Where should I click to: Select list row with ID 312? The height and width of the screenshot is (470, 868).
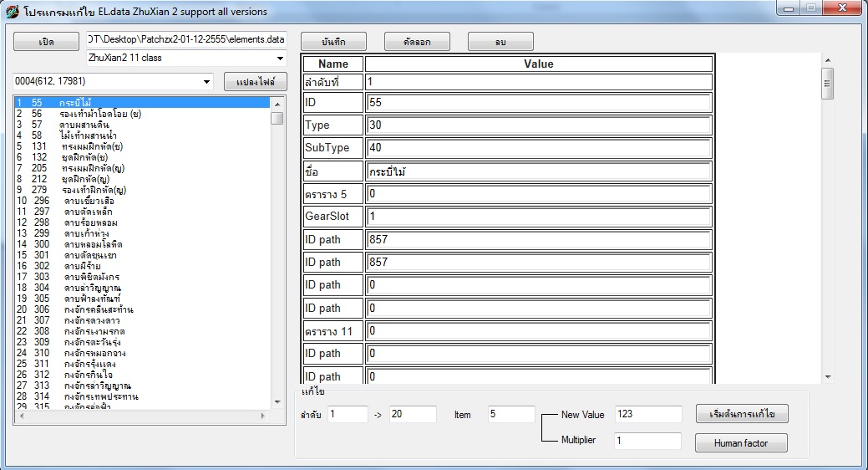coord(142,375)
